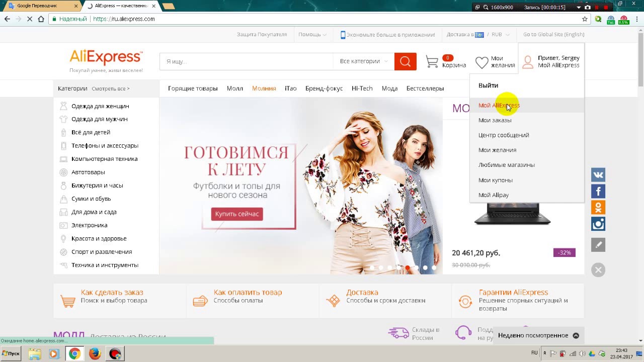Click in the Я ищу search field

pos(246,61)
